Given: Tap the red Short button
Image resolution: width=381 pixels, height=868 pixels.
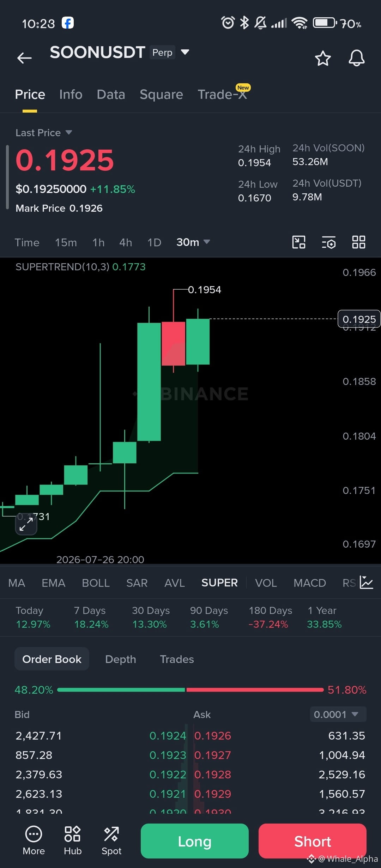Looking at the screenshot, I should (x=313, y=841).
